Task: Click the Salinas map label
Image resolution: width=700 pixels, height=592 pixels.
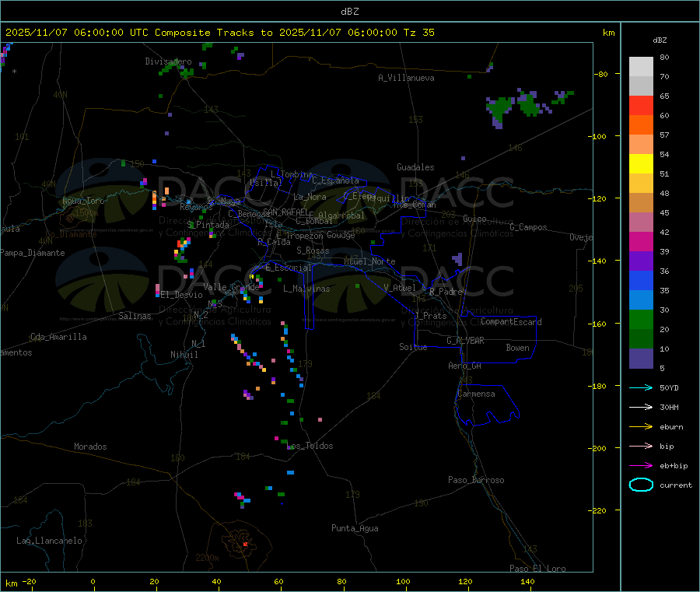Action: click(x=135, y=316)
